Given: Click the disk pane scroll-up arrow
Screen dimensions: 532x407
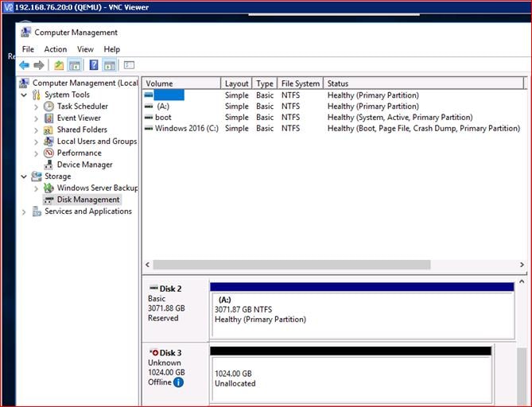Looking at the screenshot, I should coord(522,281).
